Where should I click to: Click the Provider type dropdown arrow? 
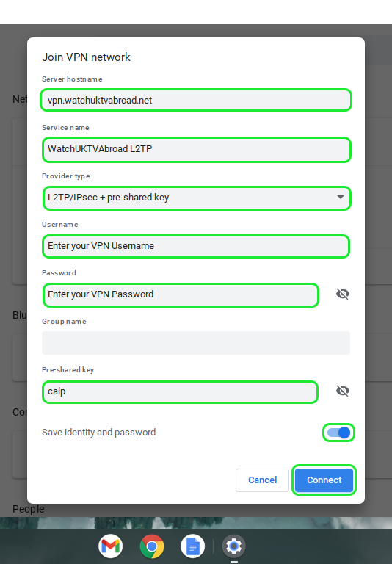point(340,197)
